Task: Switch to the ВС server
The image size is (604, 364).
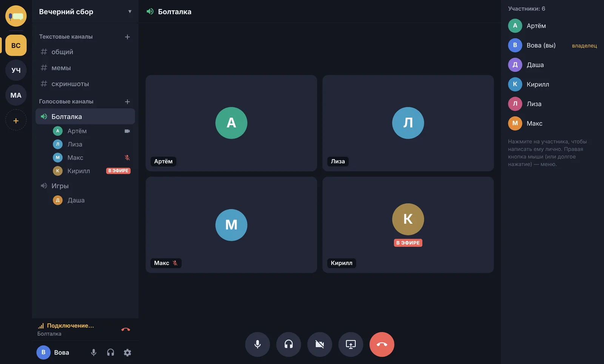Action: [16, 45]
